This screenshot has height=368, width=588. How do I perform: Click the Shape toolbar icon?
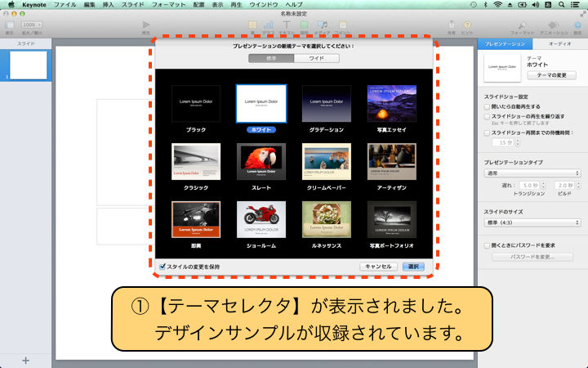tap(304, 25)
